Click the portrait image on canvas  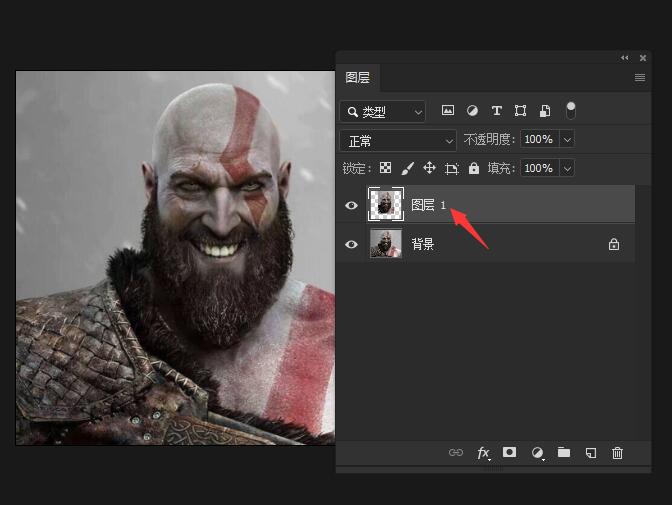pyautogui.click(x=175, y=258)
